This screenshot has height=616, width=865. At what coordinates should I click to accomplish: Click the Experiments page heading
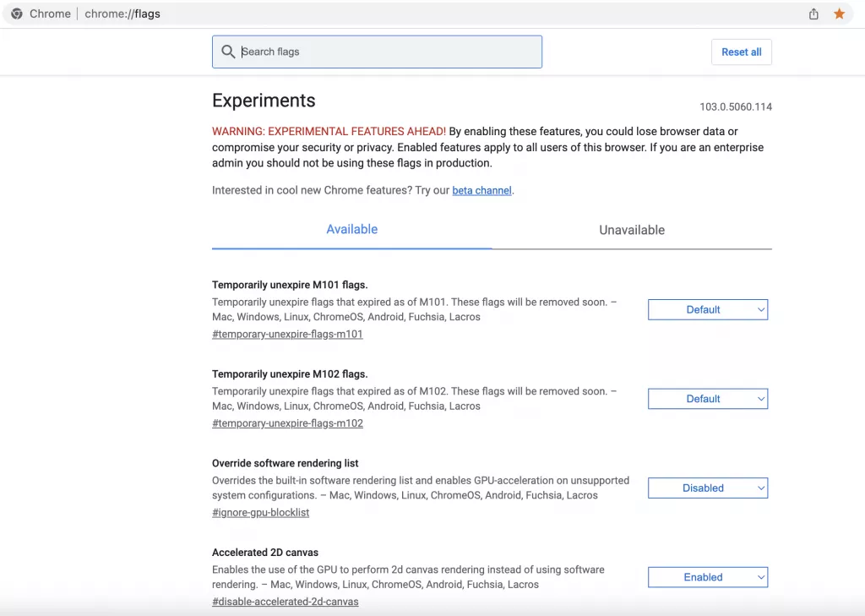(x=264, y=101)
